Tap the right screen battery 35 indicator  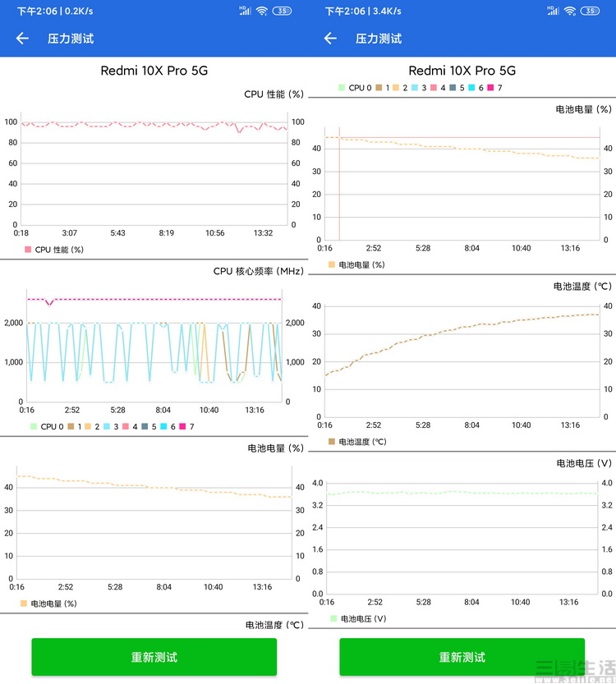click(590, 11)
